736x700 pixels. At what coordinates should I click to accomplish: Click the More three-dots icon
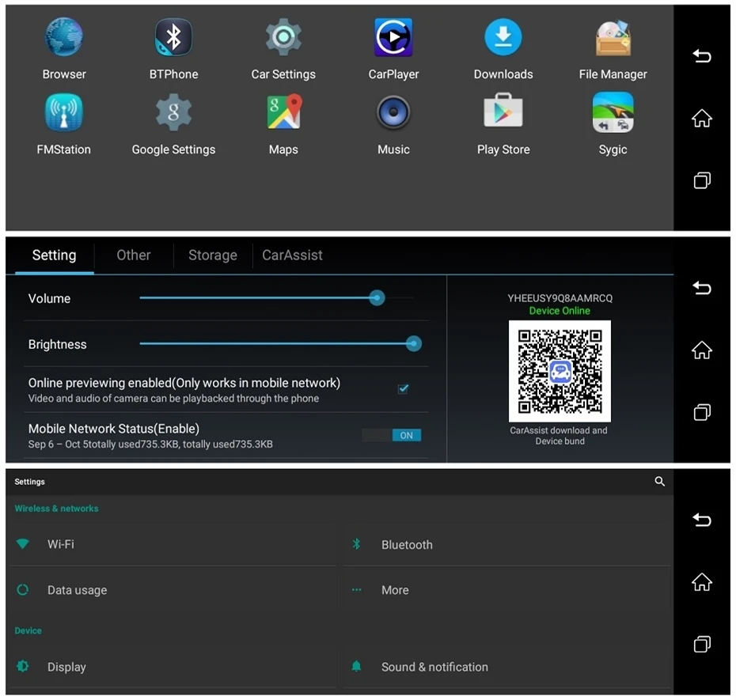pos(357,590)
